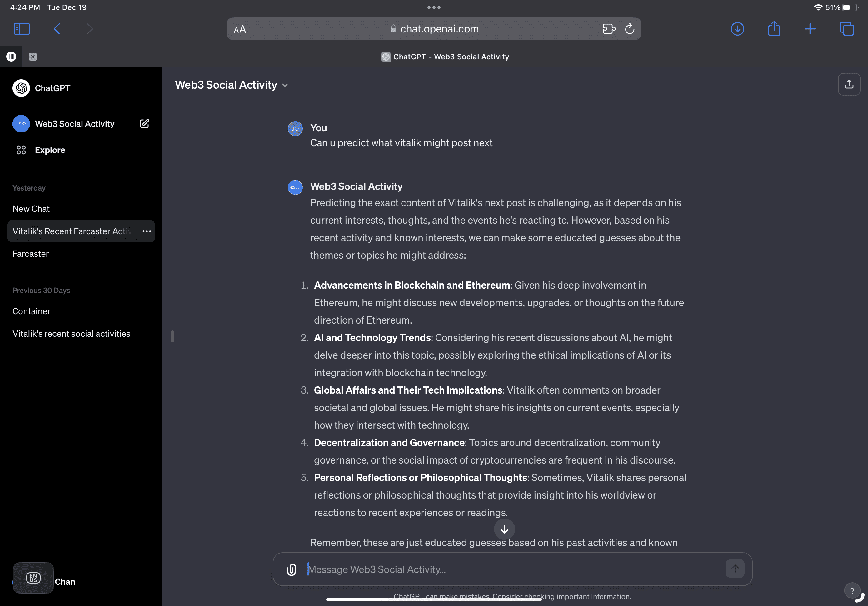Open ChatGPT home from sidebar logo
Screen dimensions: 868x606
pyautogui.click(x=42, y=88)
